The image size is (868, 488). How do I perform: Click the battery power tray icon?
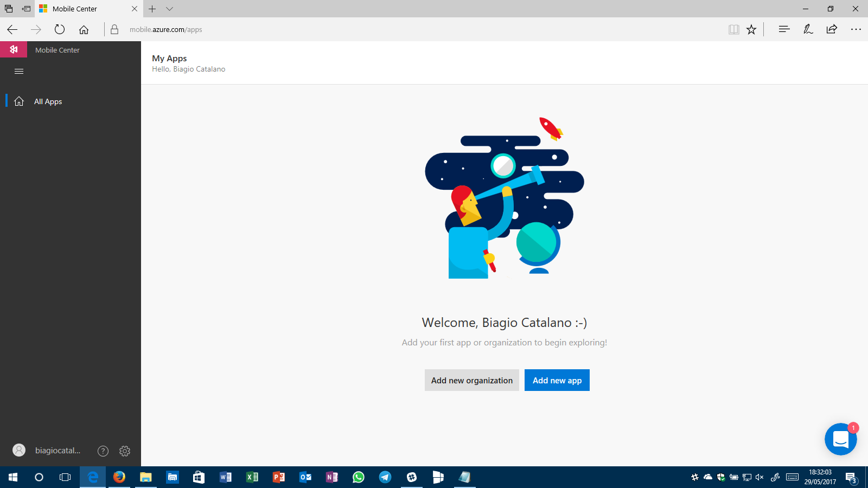click(x=734, y=477)
